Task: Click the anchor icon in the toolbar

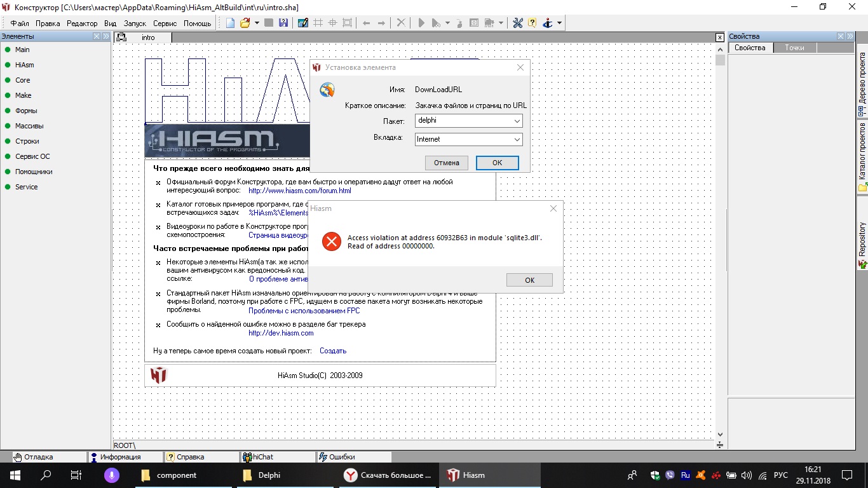Action: (548, 23)
